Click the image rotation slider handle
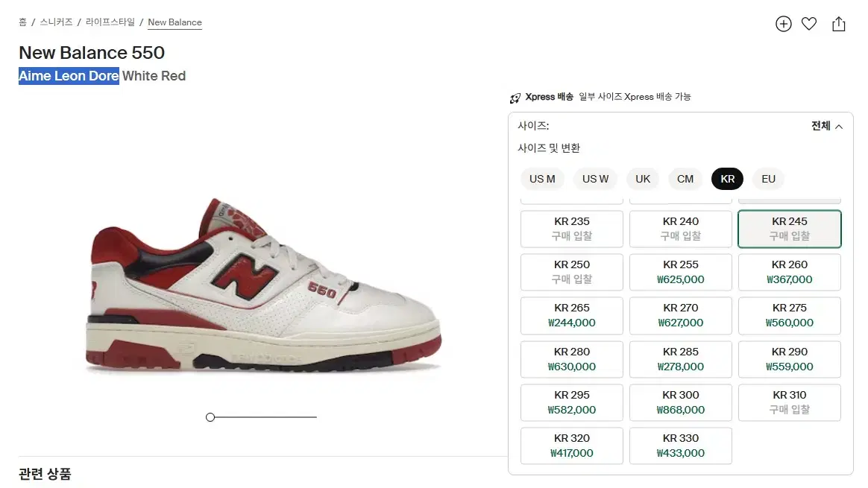The width and height of the screenshot is (868, 488). [x=210, y=417]
